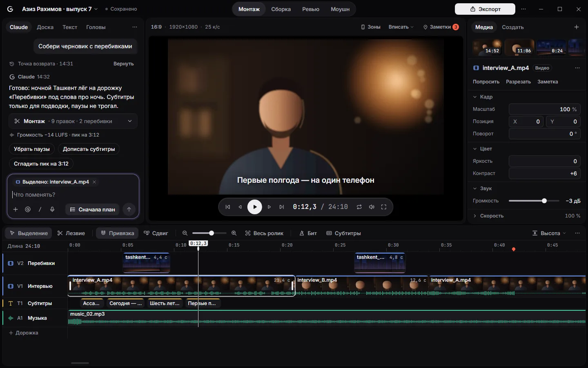Send the prompt with the arrow-up button
The width and height of the screenshot is (588, 368).
[x=129, y=209]
